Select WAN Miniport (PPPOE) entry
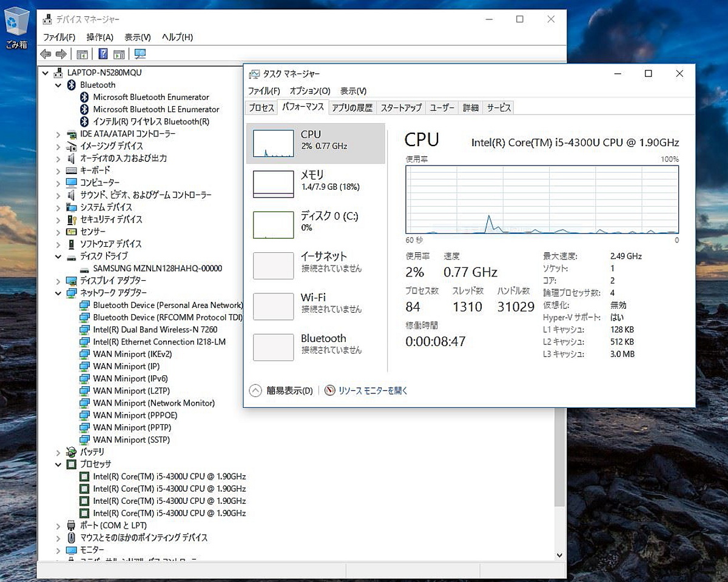Image resolution: width=728 pixels, height=582 pixels. 135,415
